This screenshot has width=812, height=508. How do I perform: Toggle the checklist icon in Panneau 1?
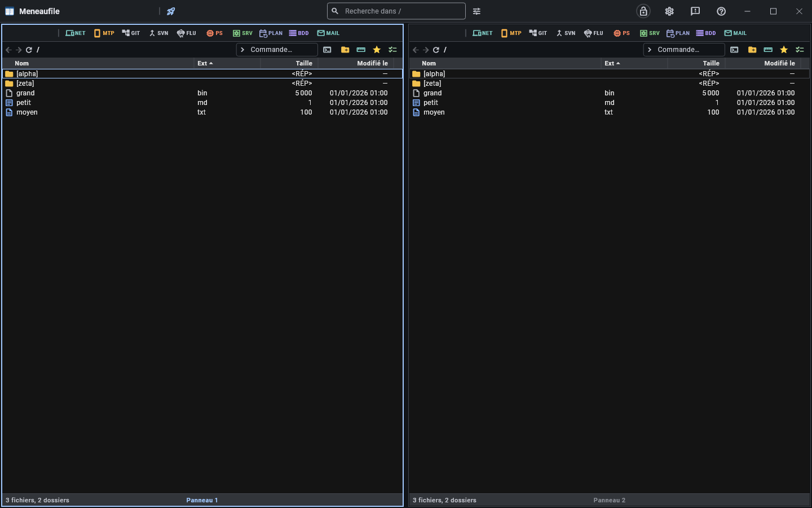[392, 50]
